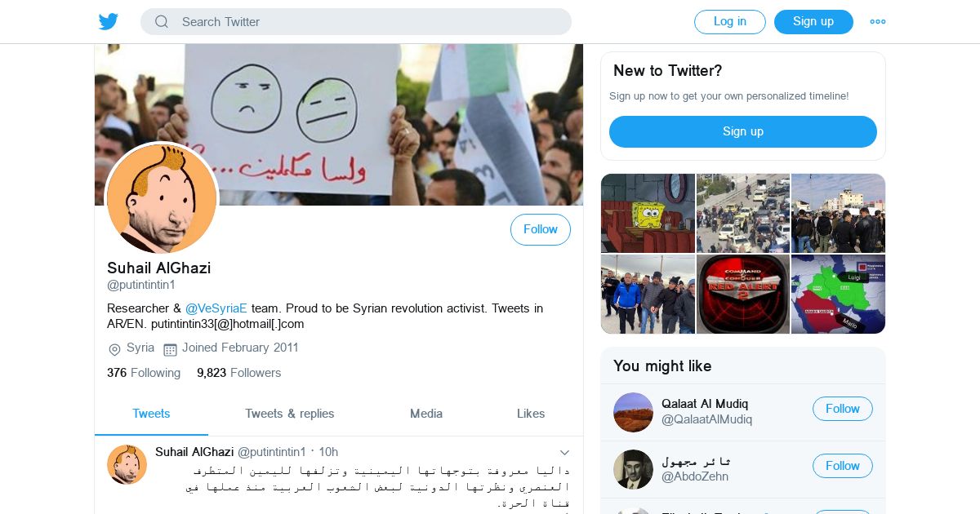The image size is (980, 514).
Task: Click the search magnifier icon
Action: click(162, 22)
